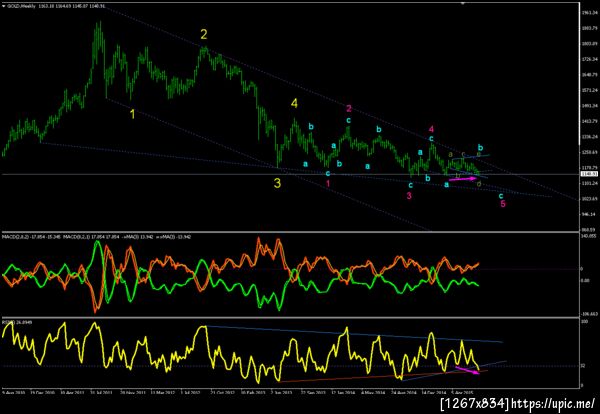Click the 5 Apr 2015 date label
600x414 pixels.
click(x=463, y=393)
